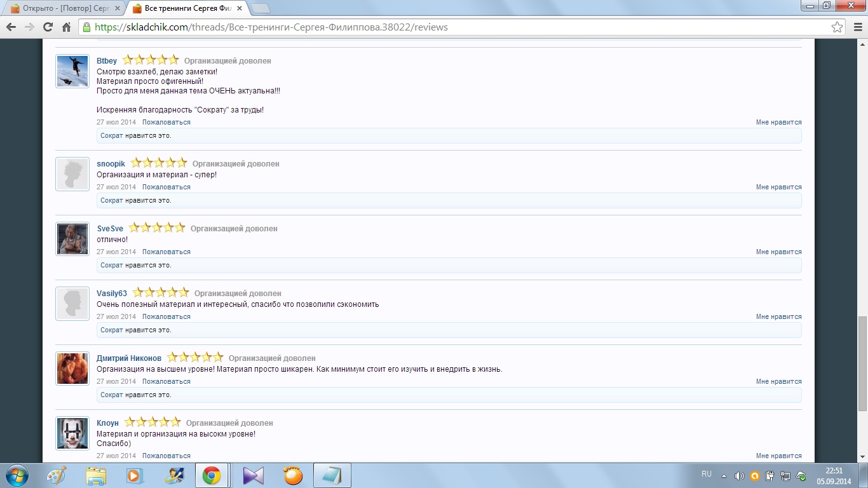Open snoopik's default avatar
The height and width of the screenshot is (488, 868).
tap(72, 174)
